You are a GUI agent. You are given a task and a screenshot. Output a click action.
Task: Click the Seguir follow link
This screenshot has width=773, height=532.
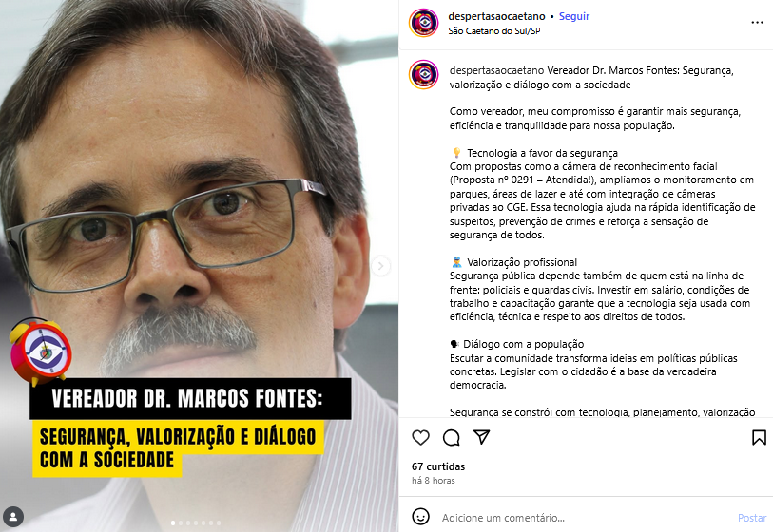574,16
